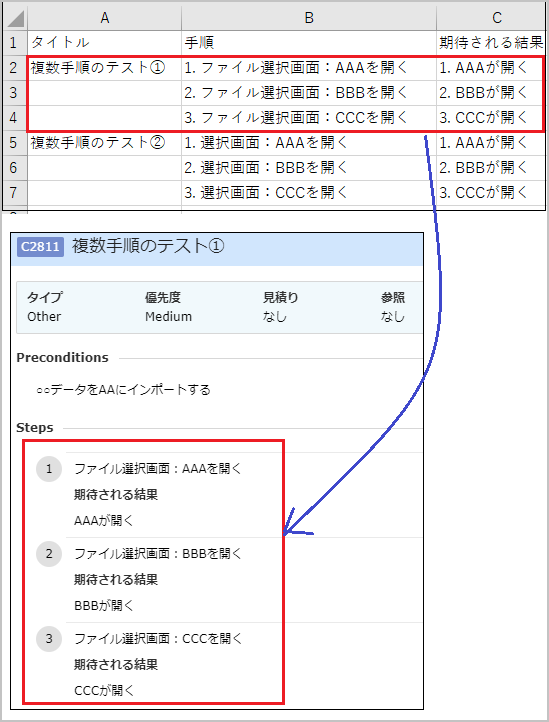The width and height of the screenshot is (549, 722).
Task: Select cell 複数手順のテスト② in the spreadsheet
Action: [105, 143]
